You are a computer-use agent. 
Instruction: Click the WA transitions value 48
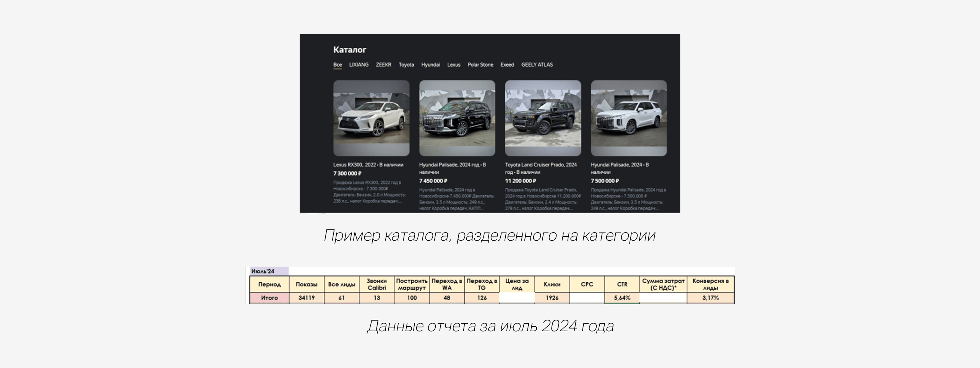point(447,298)
